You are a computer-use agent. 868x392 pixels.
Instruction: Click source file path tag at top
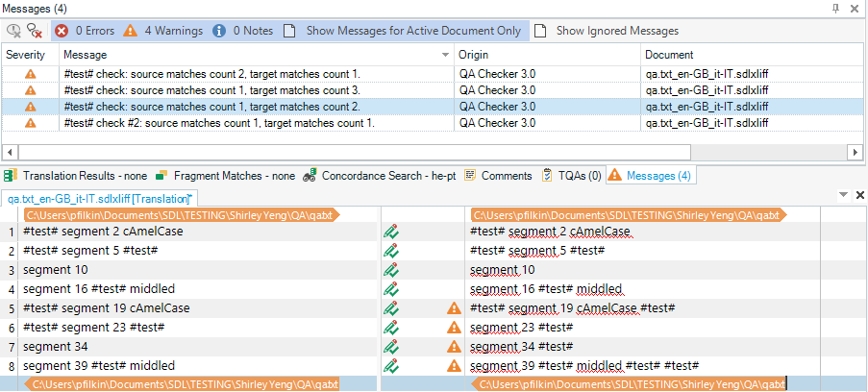pos(182,215)
